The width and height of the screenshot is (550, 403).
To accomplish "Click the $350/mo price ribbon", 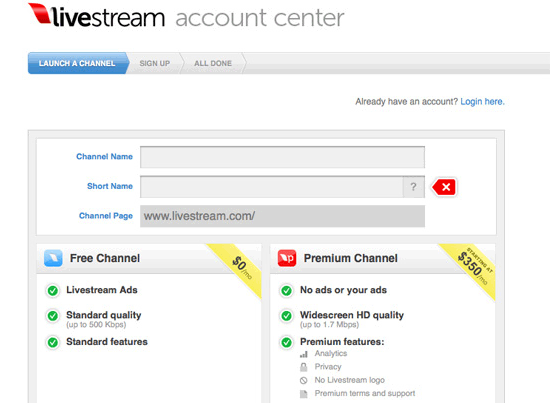I will (x=474, y=268).
